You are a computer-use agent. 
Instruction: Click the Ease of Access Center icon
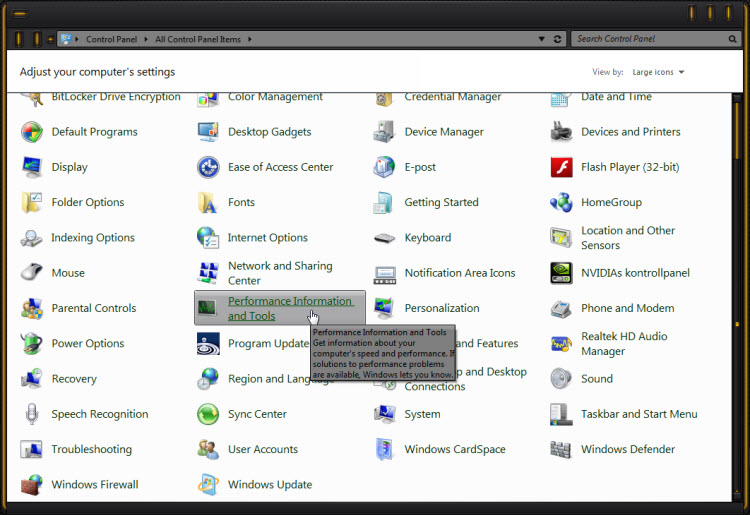208,167
